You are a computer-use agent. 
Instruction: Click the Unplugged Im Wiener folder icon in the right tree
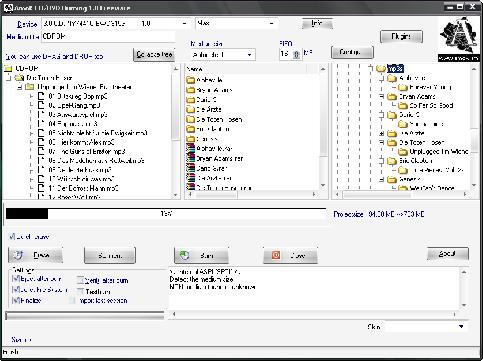pos(403,152)
